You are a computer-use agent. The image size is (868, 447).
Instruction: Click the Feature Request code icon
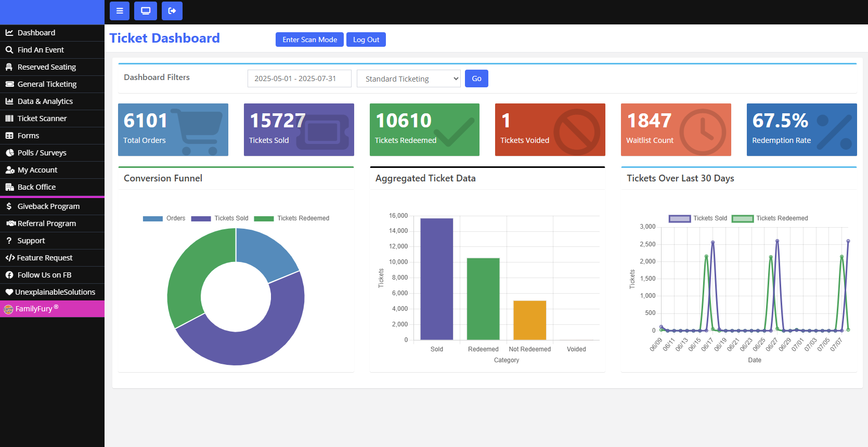tap(10, 258)
